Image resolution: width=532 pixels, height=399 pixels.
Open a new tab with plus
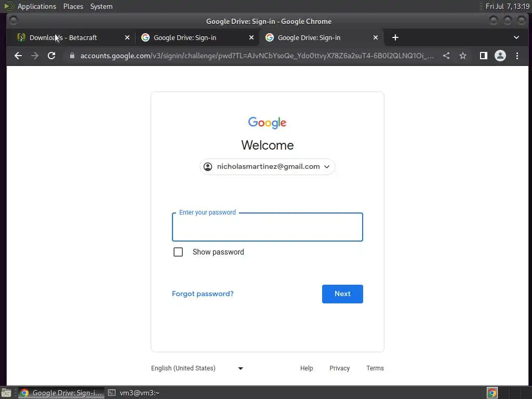pos(395,37)
